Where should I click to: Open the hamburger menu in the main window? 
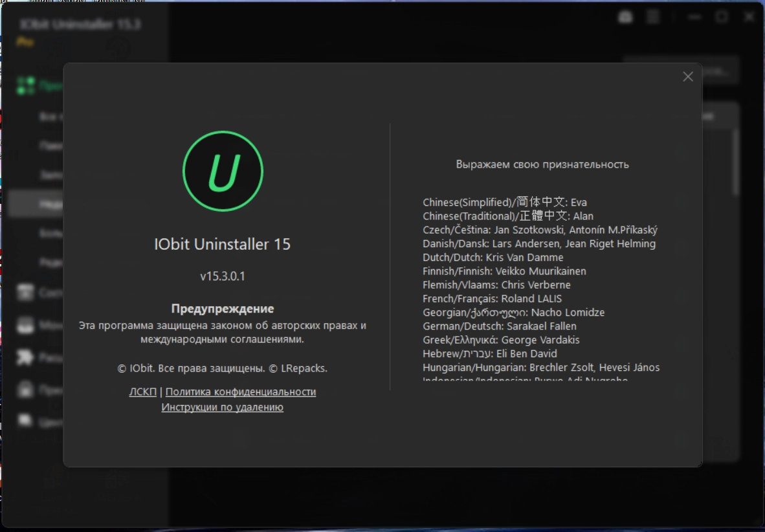click(653, 17)
